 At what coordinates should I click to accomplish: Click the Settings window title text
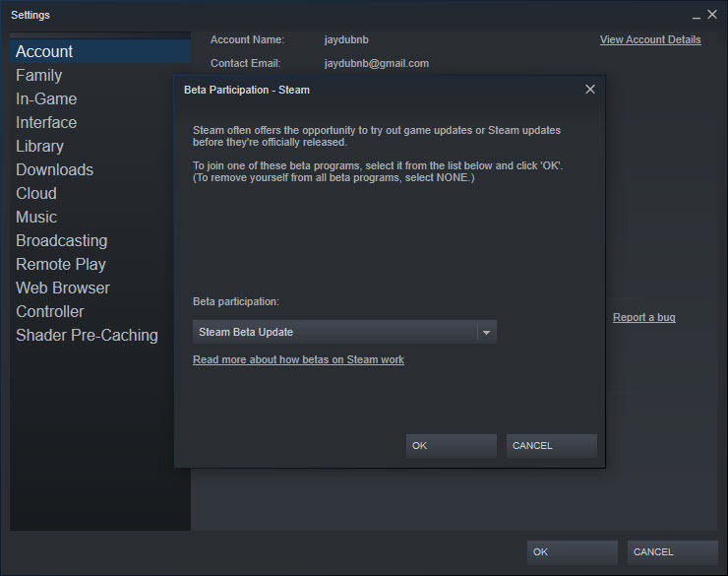[30, 16]
